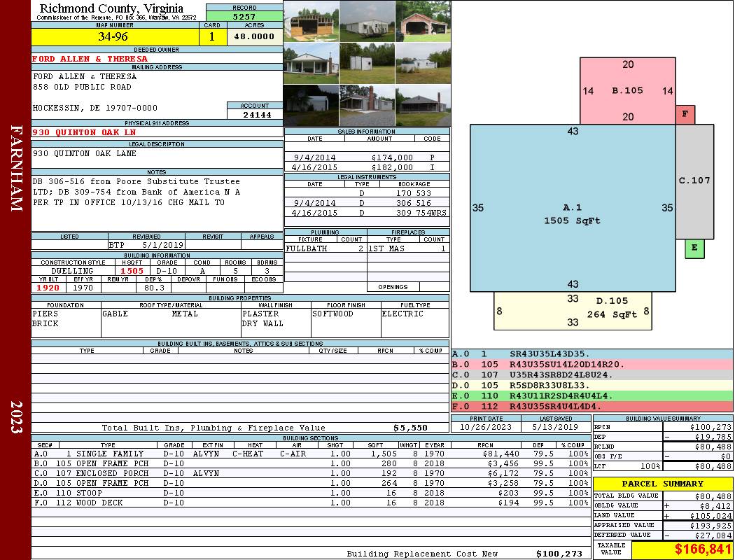
Task: Click the account number 24144 box
Action: pyautogui.click(x=255, y=114)
